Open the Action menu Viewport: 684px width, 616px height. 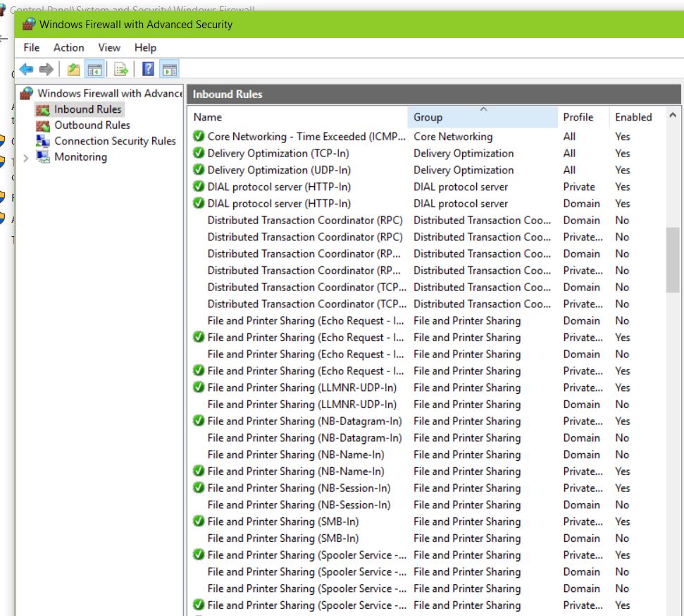68,48
